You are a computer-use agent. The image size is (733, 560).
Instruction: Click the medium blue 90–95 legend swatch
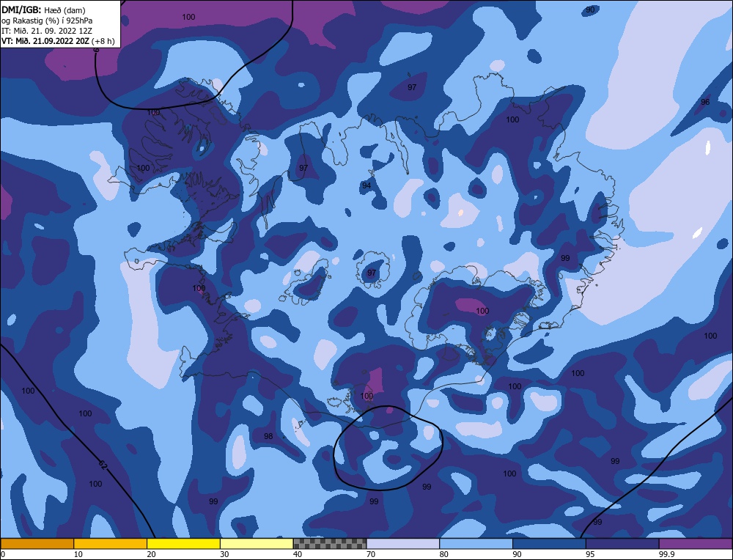549,543
